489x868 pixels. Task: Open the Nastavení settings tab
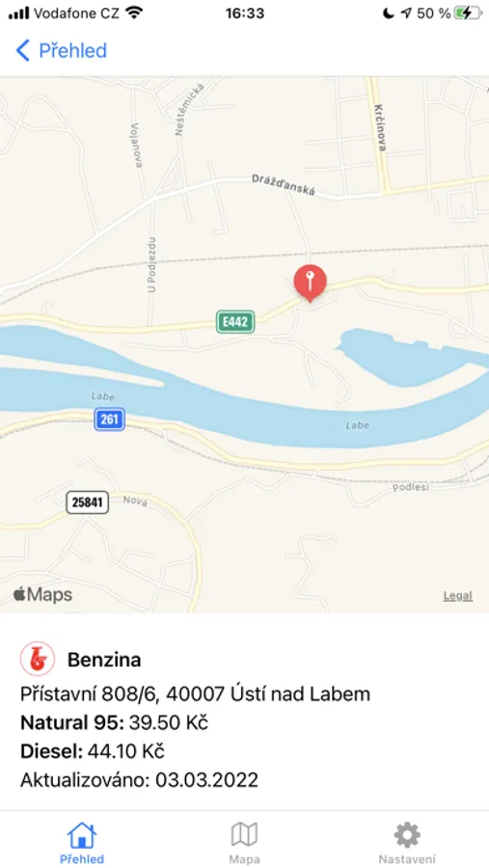tap(407, 843)
